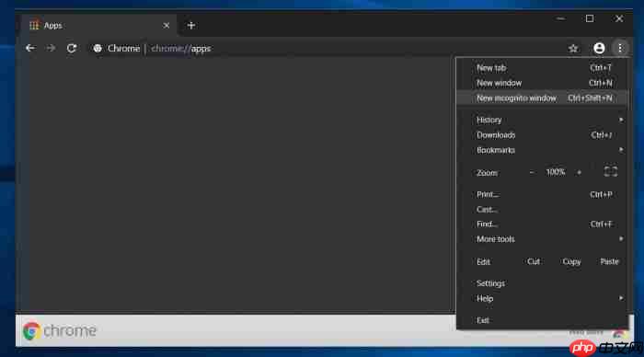Open a new tab with plus button
644x357 pixels.
click(191, 26)
